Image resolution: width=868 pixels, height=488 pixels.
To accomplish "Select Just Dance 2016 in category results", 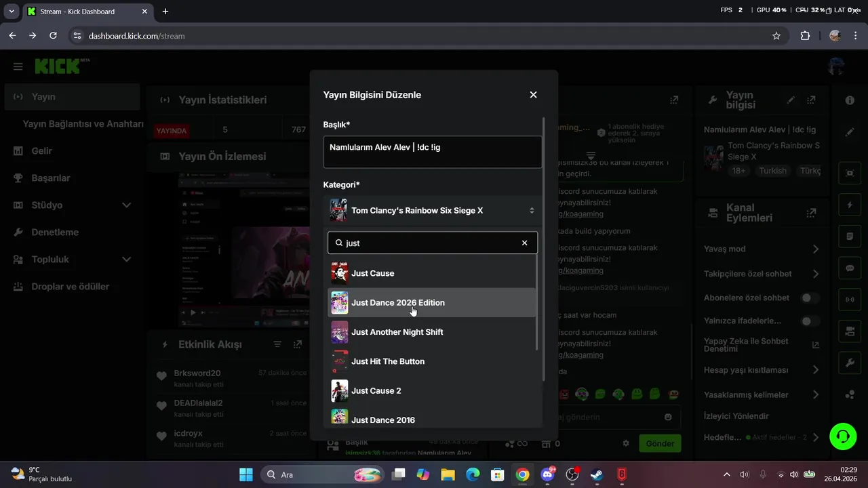I will click(431, 419).
